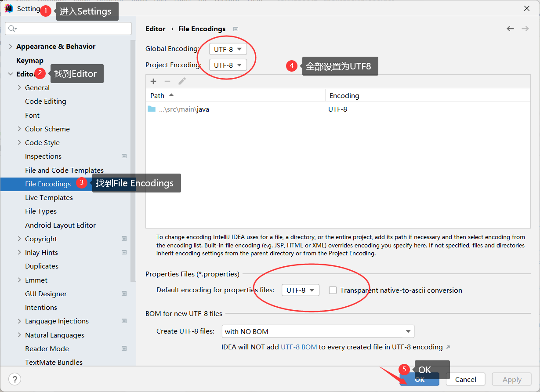This screenshot has width=540, height=392.
Task: Click the OK button
Action: click(420, 379)
